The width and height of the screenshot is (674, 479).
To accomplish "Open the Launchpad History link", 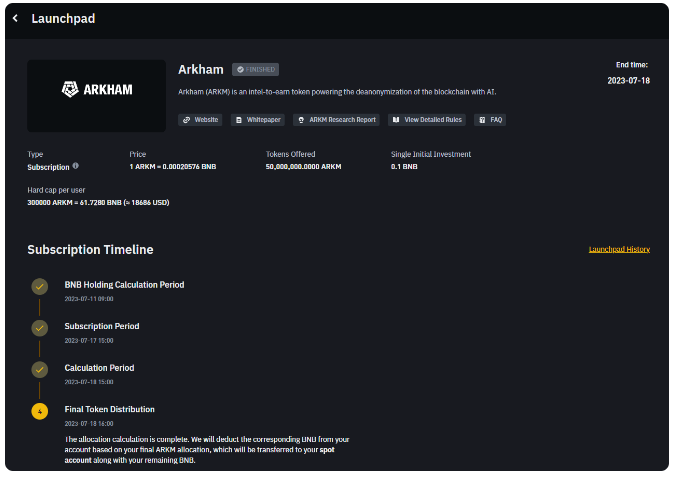I will pos(619,249).
